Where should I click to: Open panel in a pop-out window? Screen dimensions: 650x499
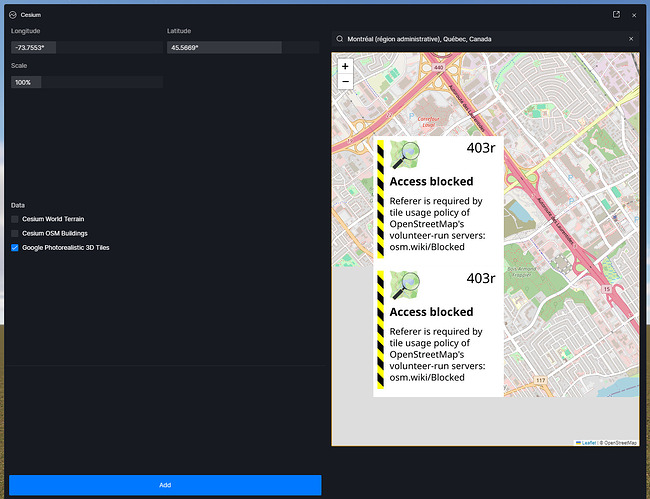(x=616, y=15)
